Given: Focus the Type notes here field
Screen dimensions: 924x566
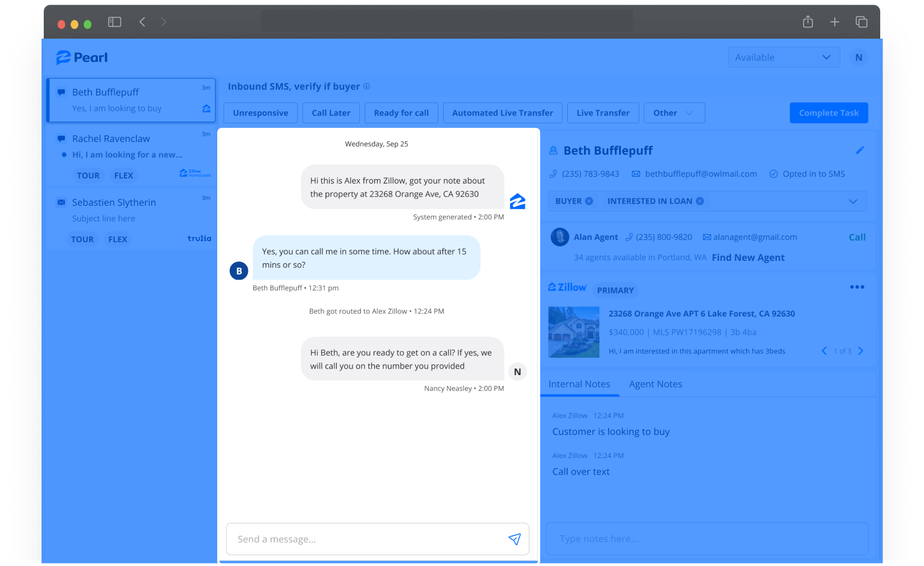Looking at the screenshot, I should 707,539.
